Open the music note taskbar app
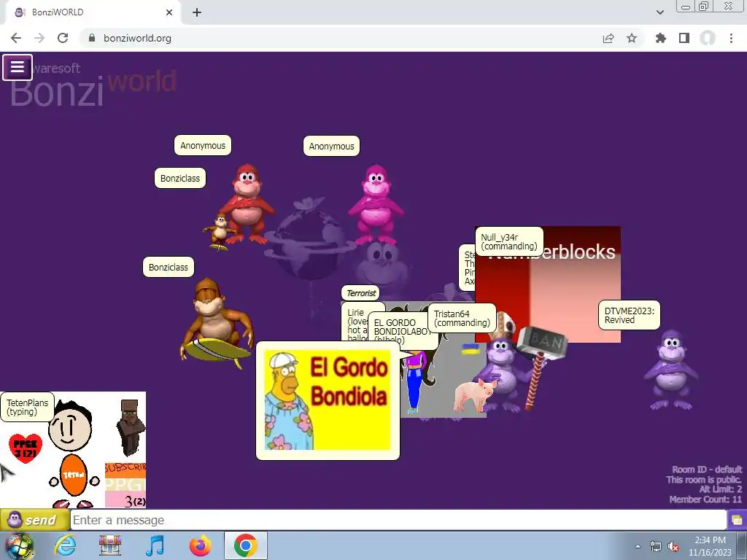 (x=155, y=545)
